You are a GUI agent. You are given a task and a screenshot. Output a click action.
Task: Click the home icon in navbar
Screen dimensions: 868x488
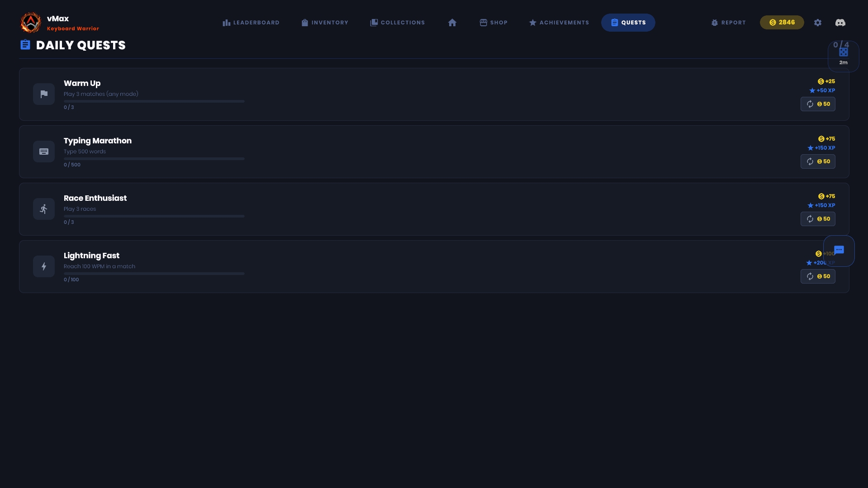click(452, 23)
